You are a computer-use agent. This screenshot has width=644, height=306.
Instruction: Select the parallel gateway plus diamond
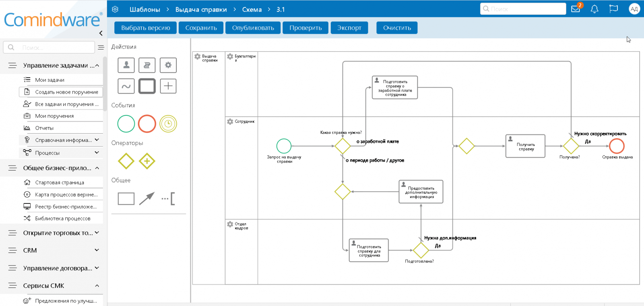tap(147, 161)
